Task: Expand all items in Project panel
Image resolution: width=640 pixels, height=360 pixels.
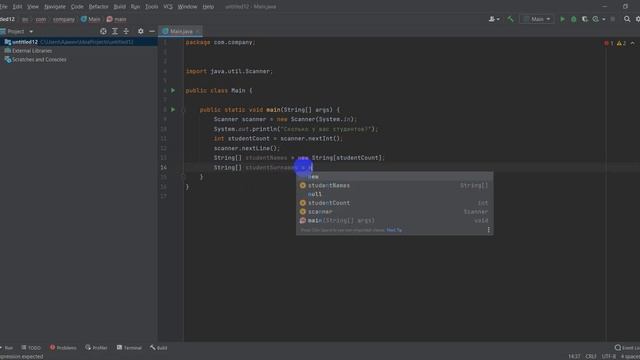Action: (x=115, y=31)
